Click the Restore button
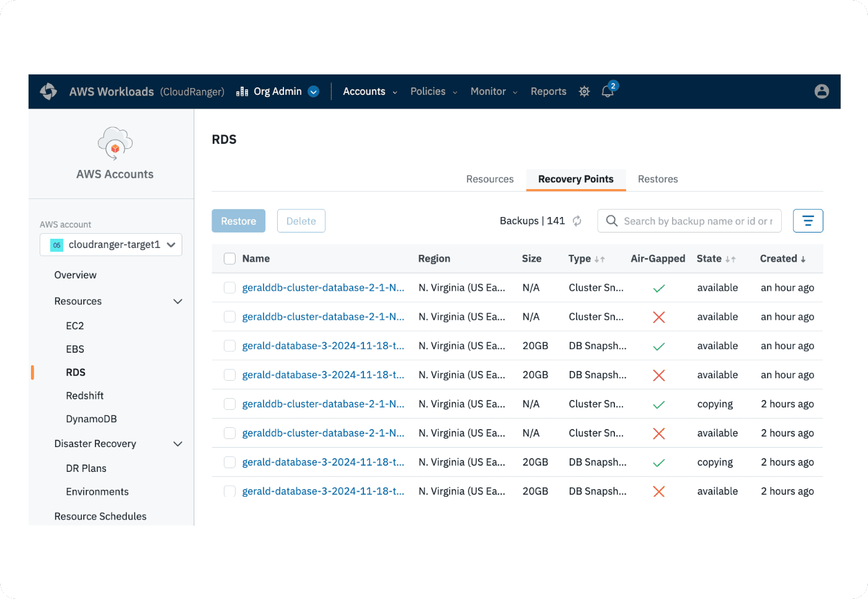Viewport: 868px width, 599px height. [238, 221]
